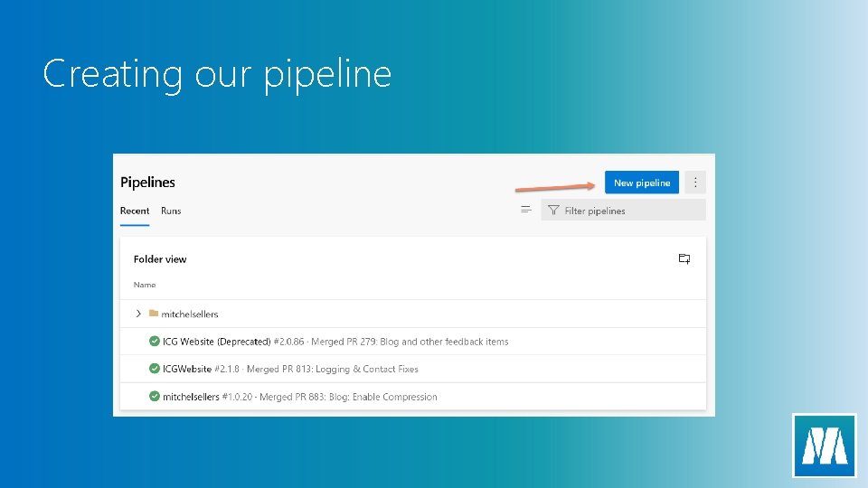Click the mitchelsellers folder icon
The height and width of the screenshot is (488, 868).
(154, 314)
